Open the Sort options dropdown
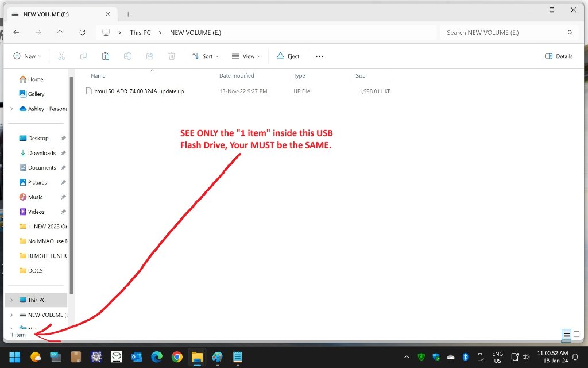Viewport: 588px width, 368px height. (x=205, y=56)
